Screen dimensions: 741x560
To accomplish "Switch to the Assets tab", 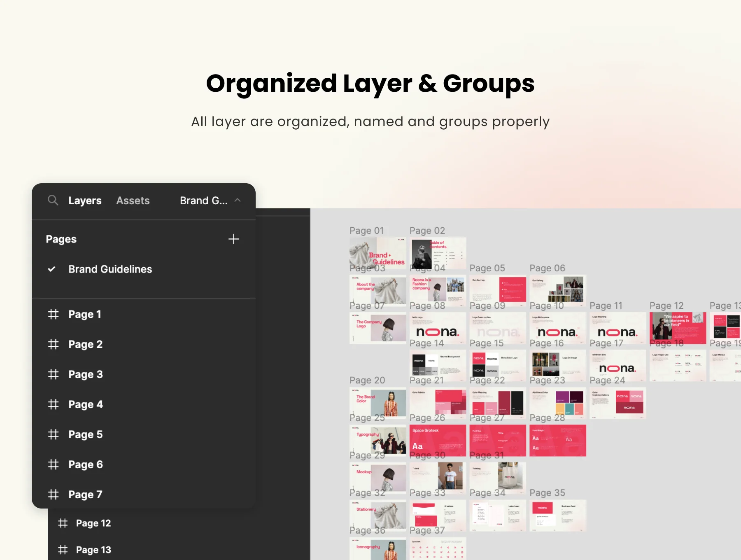I will click(133, 201).
